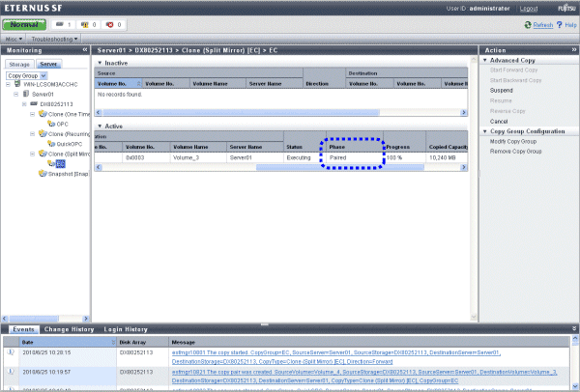Viewport: 580px width, 392px height.
Task: Click the Clone (One Time) folder icon
Action: [x=43, y=113]
